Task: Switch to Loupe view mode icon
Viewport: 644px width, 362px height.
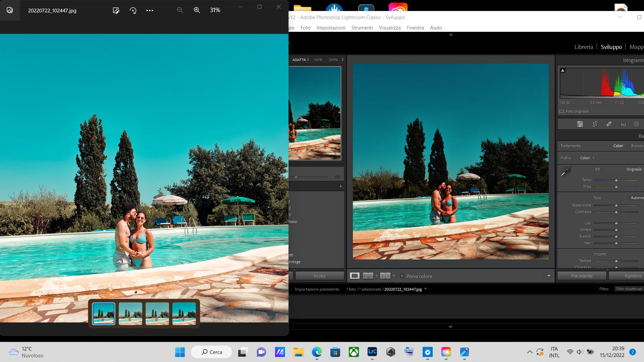Action: pos(355,276)
